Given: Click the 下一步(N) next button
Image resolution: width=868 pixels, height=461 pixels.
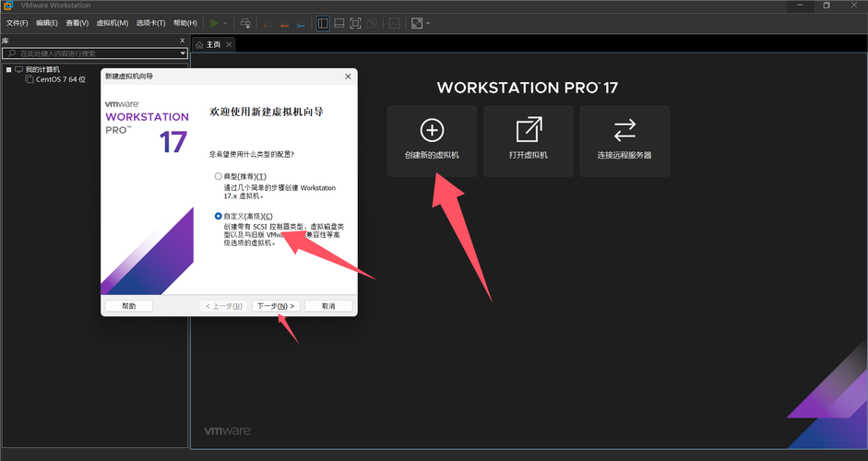Looking at the screenshot, I should pos(276,306).
